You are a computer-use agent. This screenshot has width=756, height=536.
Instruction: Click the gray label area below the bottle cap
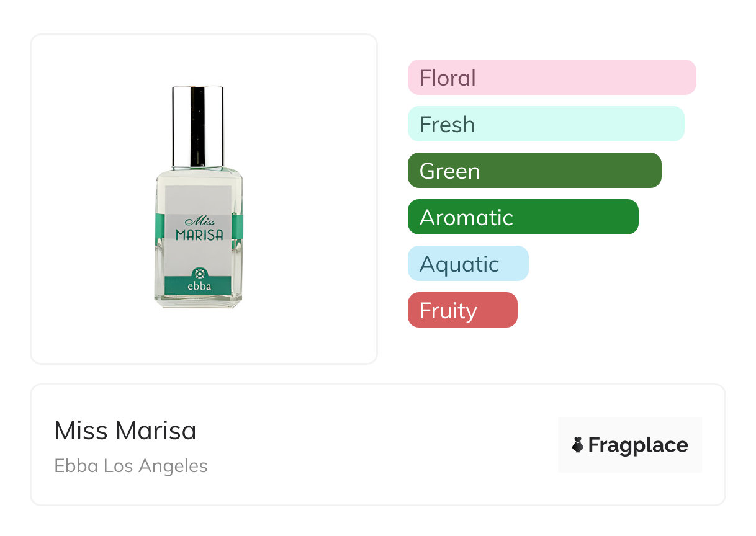click(x=198, y=199)
